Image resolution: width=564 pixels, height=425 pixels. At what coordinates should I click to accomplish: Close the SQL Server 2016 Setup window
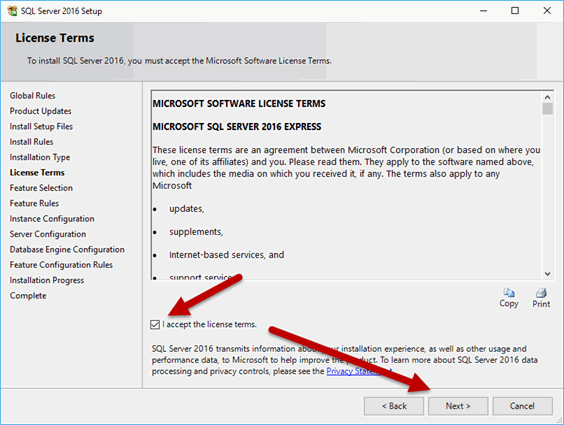coord(547,11)
